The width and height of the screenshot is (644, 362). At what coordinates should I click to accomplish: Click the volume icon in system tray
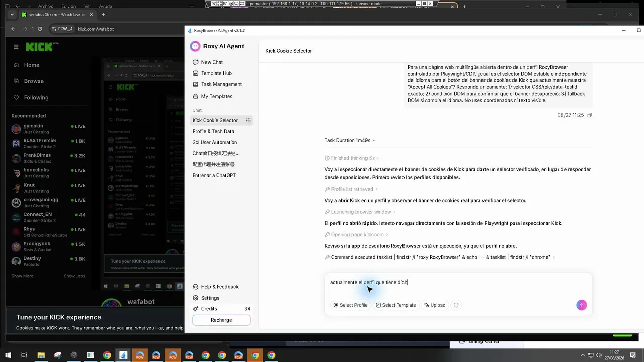pyautogui.click(x=599, y=355)
